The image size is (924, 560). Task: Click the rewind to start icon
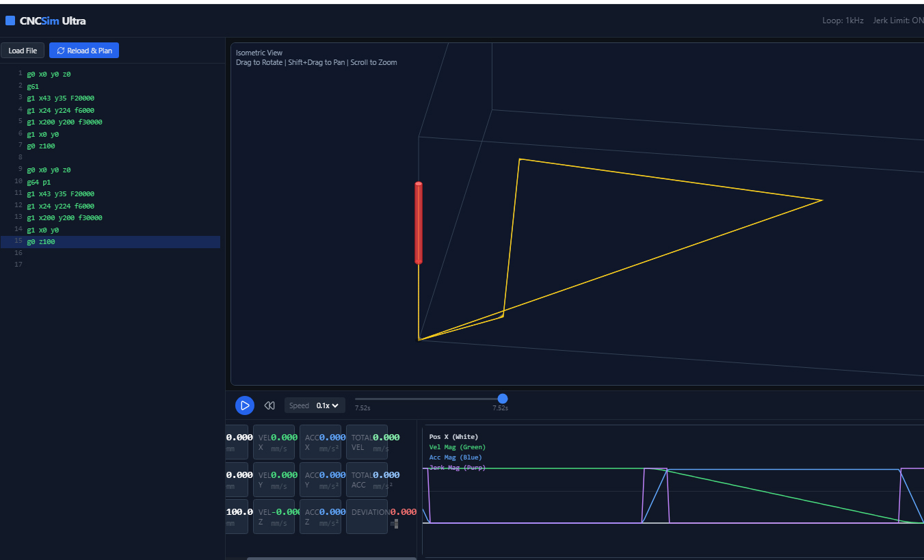[269, 405]
